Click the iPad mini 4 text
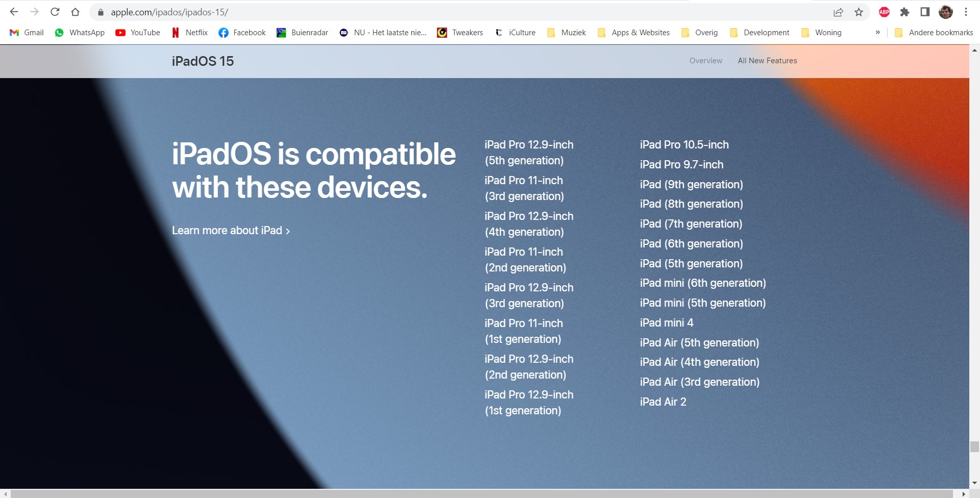980x498 pixels. [667, 323]
